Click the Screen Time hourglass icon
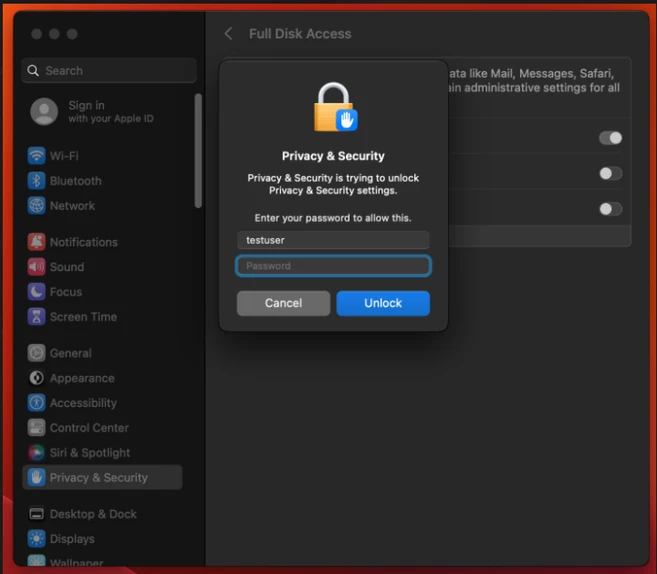 tap(36, 317)
